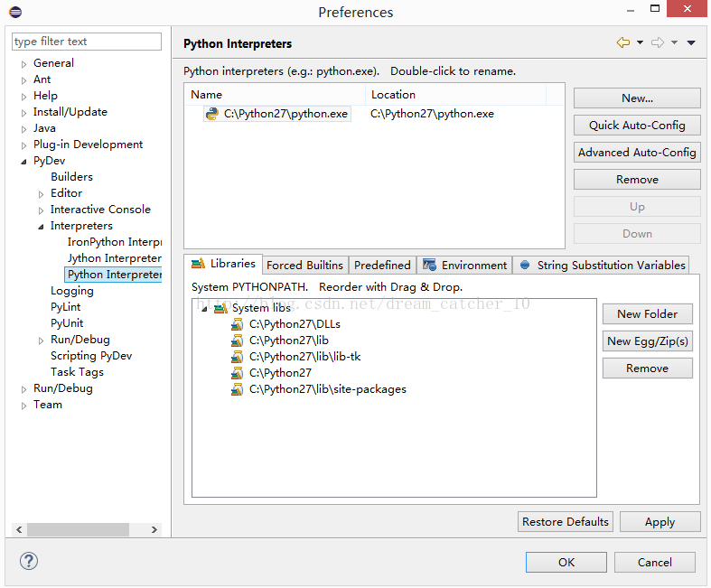Click the forward navigation arrow icon

tap(658, 42)
